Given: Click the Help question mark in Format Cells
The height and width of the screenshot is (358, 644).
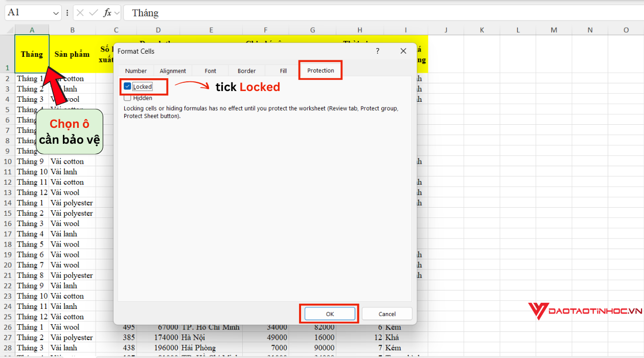Looking at the screenshot, I should pyautogui.click(x=377, y=51).
